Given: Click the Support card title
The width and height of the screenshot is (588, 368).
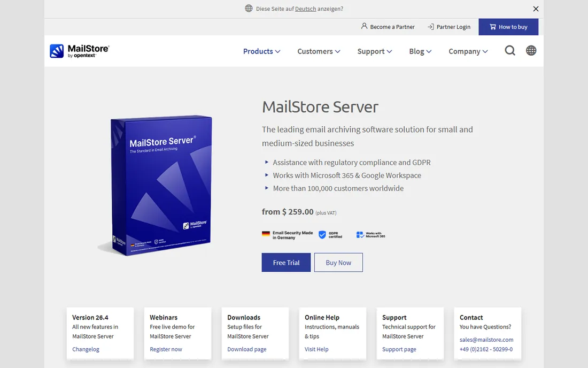Looking at the screenshot, I should [394, 317].
